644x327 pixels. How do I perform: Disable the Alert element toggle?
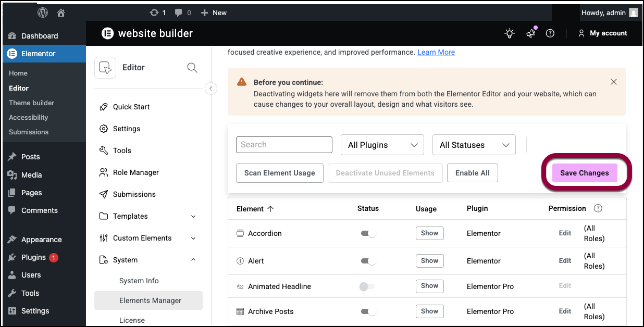pos(368,261)
